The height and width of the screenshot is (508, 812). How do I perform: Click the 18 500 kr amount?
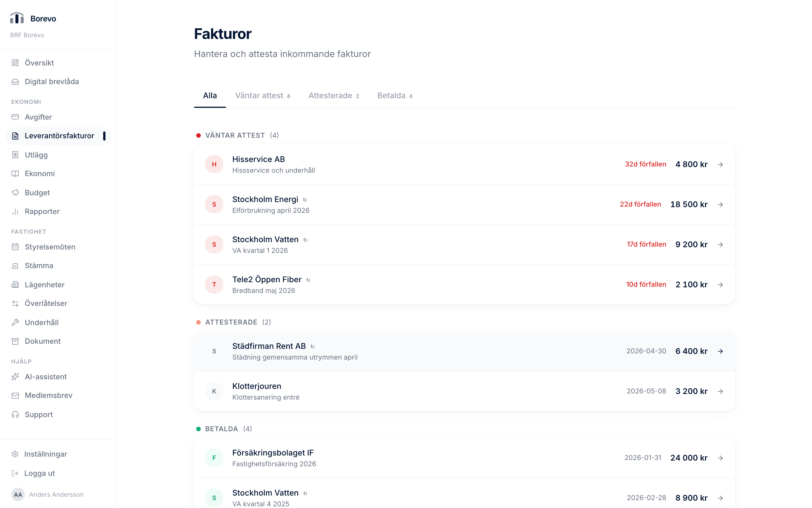689,204
